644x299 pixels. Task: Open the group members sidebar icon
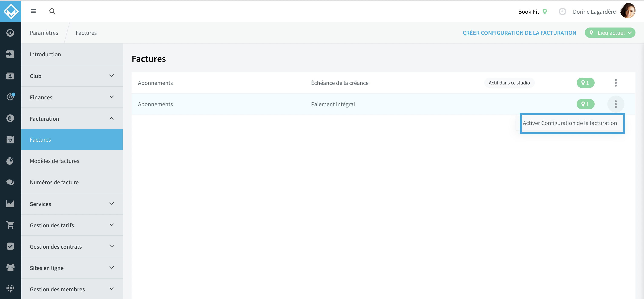(x=10, y=267)
